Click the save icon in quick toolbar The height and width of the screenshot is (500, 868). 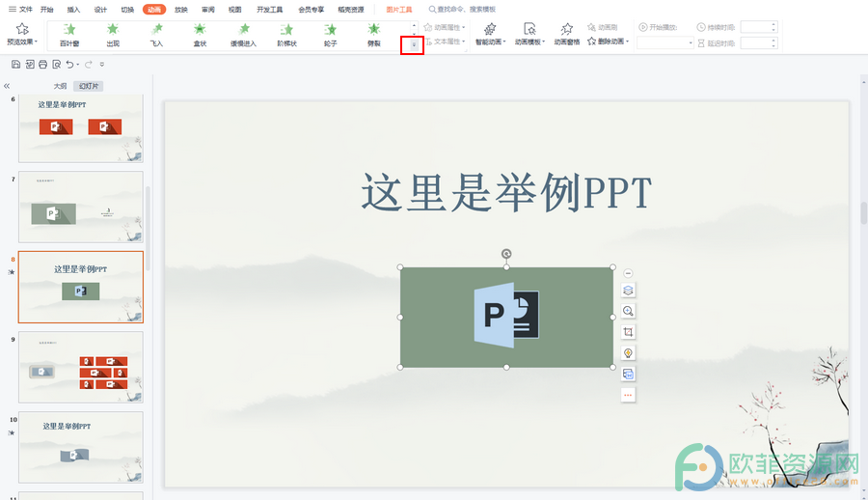point(15,65)
